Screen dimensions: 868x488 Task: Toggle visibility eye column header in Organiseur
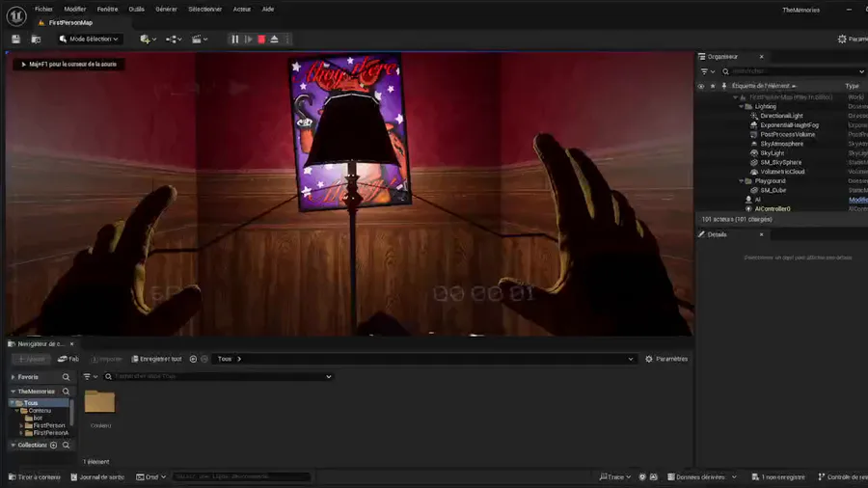point(701,86)
